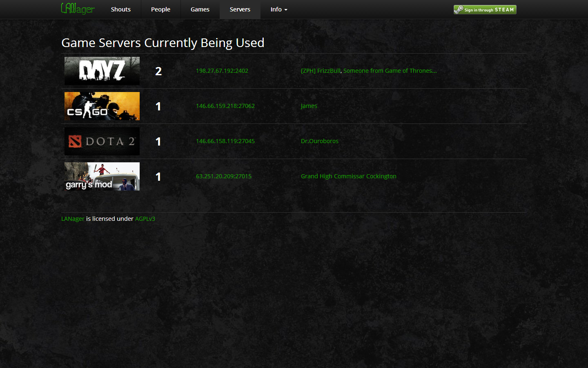The width and height of the screenshot is (588, 368).
Task: Open server 198.27.67.192:2402
Action: [222, 71]
